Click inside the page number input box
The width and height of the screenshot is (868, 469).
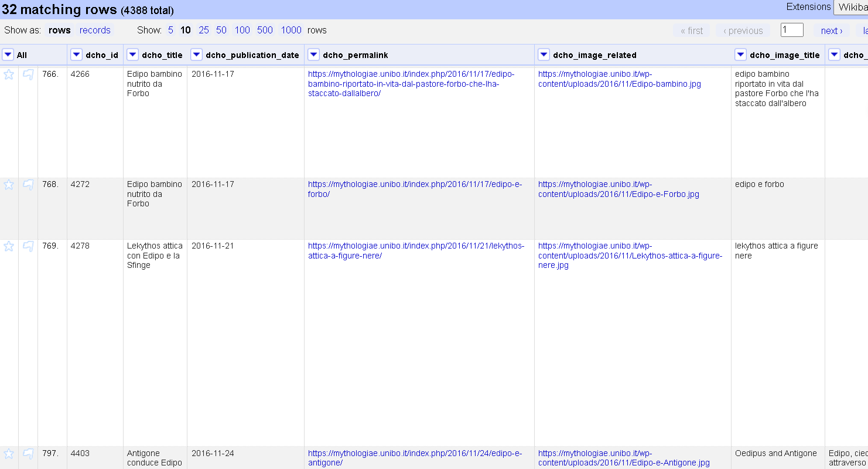tap(792, 29)
